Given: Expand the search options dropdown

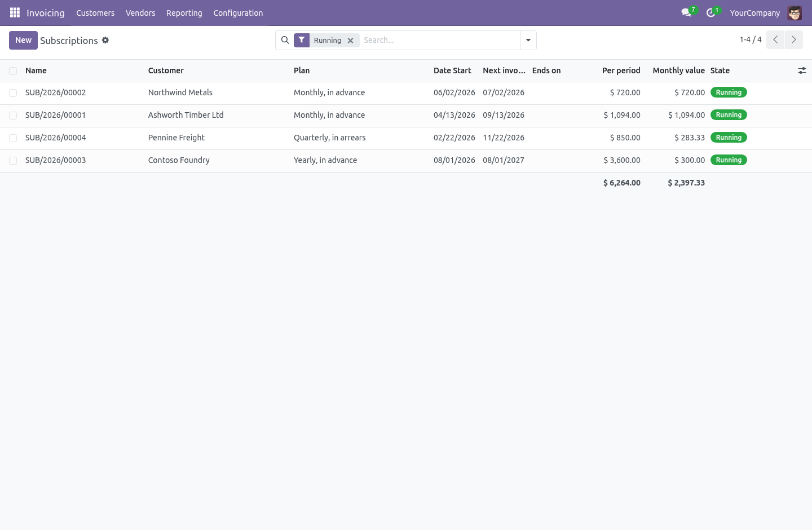Looking at the screenshot, I should coord(528,40).
